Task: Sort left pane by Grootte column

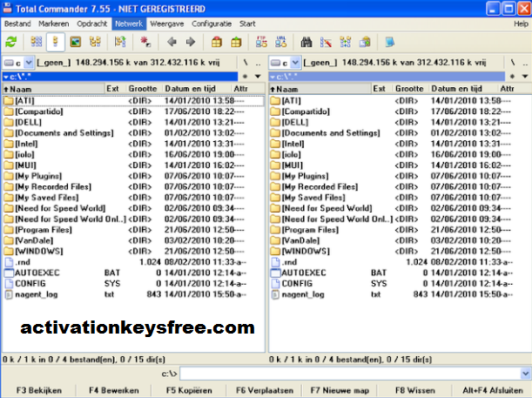Action: pyautogui.click(x=143, y=89)
